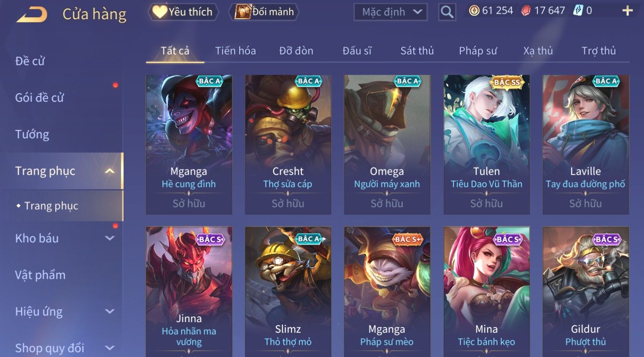Open Yêu thích favorites with heart icon
Image resolution: width=644 pixels, height=357 pixels.
click(183, 12)
